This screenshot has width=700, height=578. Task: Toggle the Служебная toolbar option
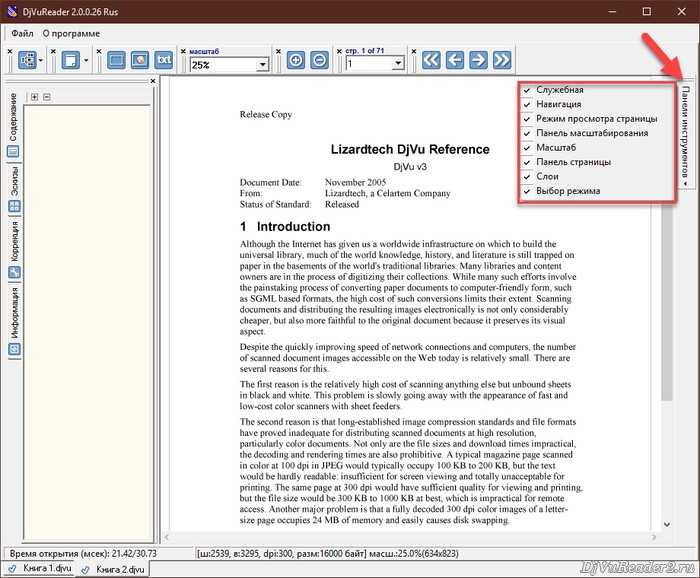(597, 90)
